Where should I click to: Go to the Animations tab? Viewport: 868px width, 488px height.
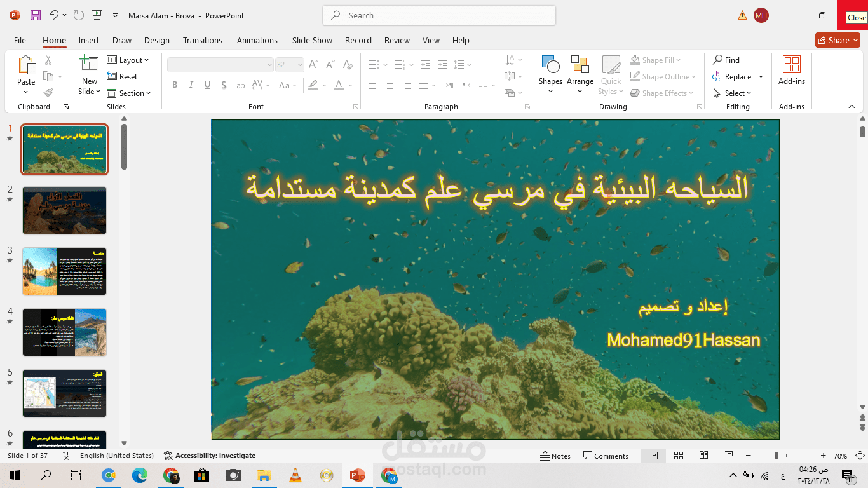pos(257,40)
